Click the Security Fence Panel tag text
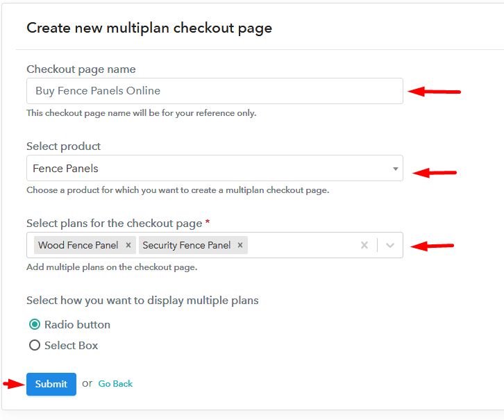The height and width of the screenshot is (420, 504). [187, 245]
